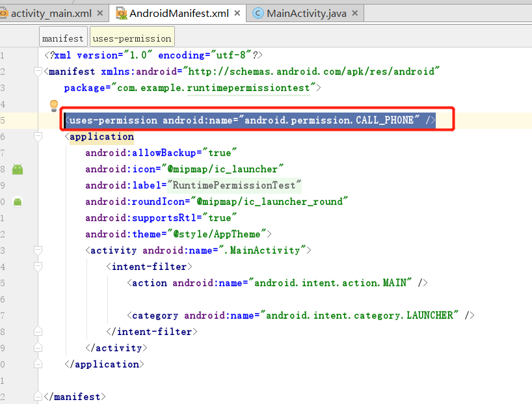Click the closing </application> tag text
The height and width of the screenshot is (404, 532).
[105, 364]
